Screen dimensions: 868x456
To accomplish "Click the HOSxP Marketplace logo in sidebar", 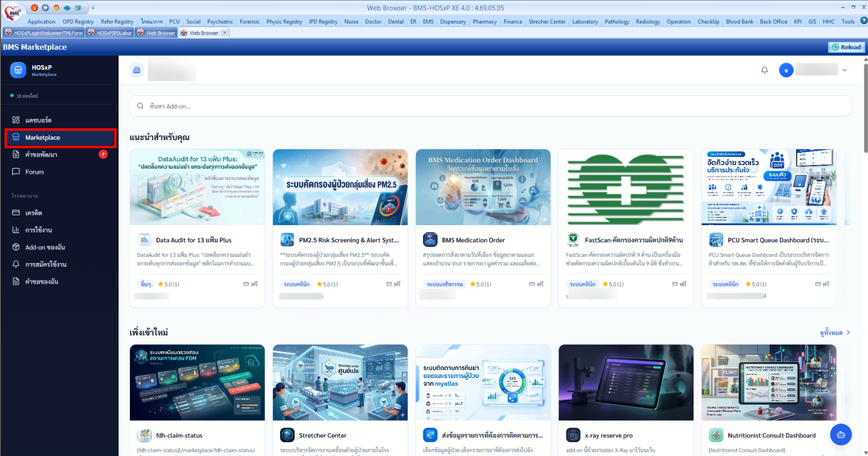I will 18,70.
